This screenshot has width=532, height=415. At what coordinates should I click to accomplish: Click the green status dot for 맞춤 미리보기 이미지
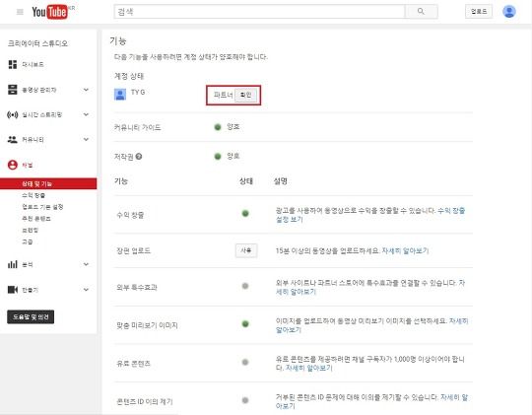tap(245, 323)
